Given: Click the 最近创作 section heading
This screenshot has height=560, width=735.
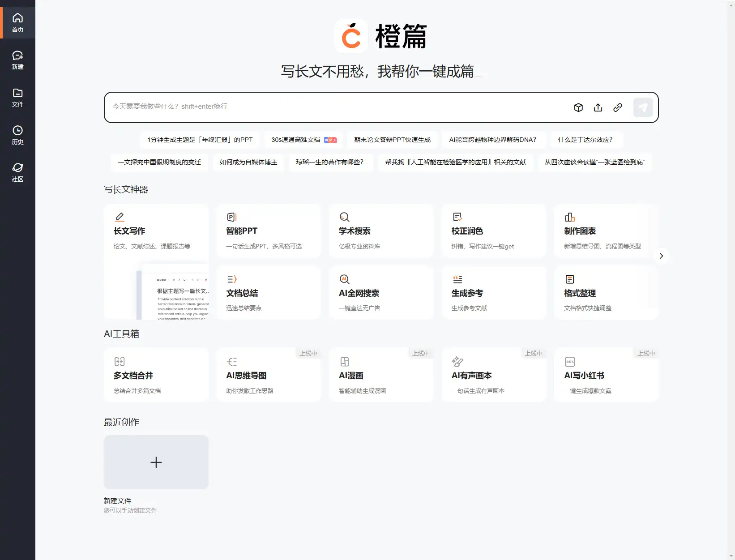Looking at the screenshot, I should click(121, 422).
